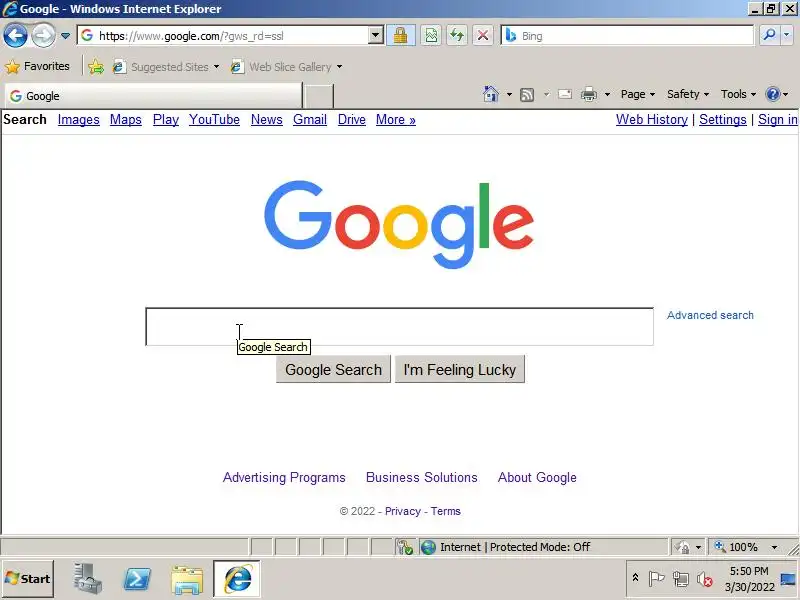
Task: Open the Page menu
Action: click(x=638, y=94)
